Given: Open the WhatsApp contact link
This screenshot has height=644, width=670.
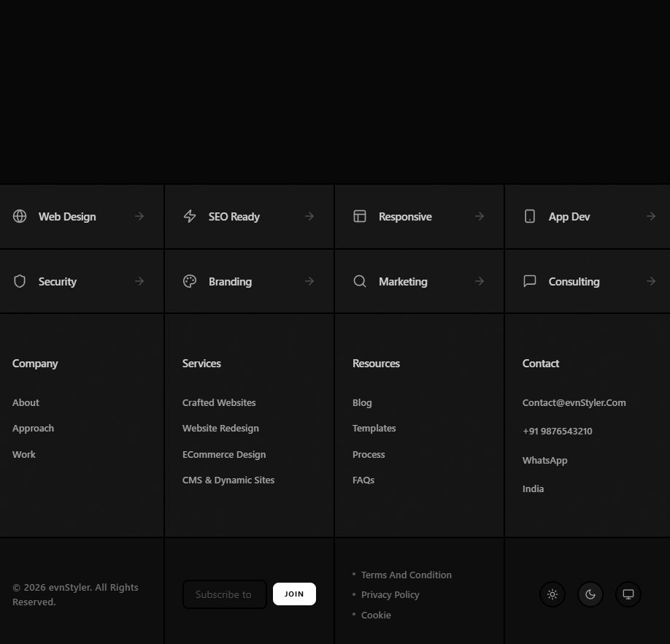Looking at the screenshot, I should 544,460.
